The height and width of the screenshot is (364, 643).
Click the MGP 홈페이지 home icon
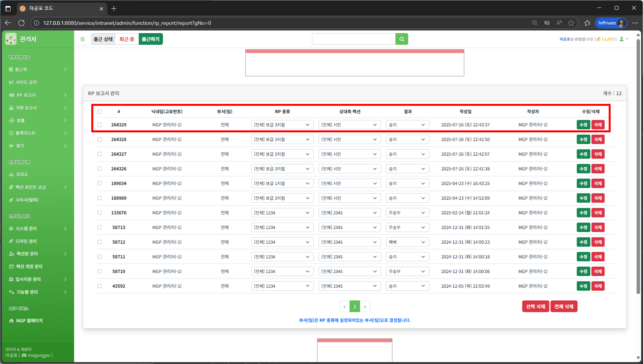coord(12,321)
